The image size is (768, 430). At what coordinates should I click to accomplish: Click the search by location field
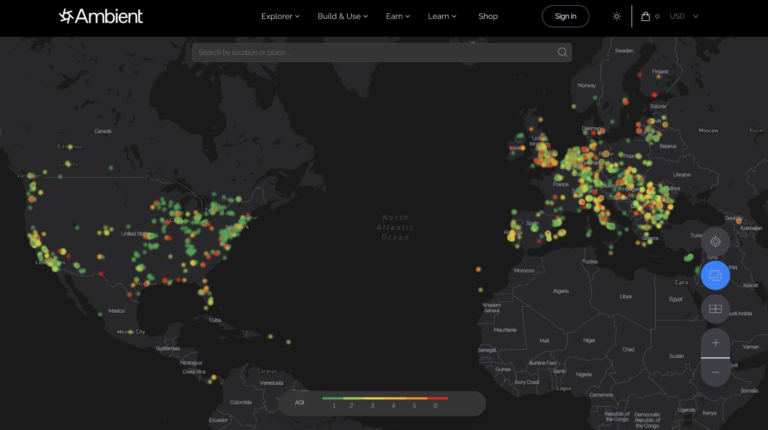375,52
